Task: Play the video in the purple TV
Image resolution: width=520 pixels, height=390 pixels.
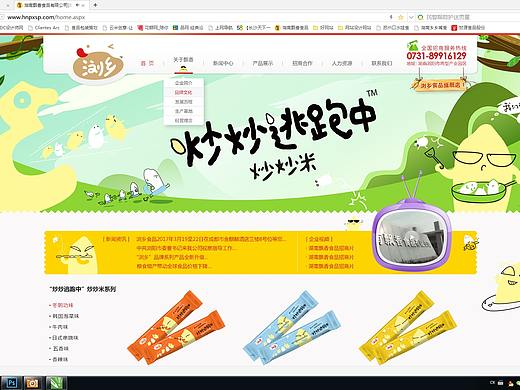Action: (412, 238)
